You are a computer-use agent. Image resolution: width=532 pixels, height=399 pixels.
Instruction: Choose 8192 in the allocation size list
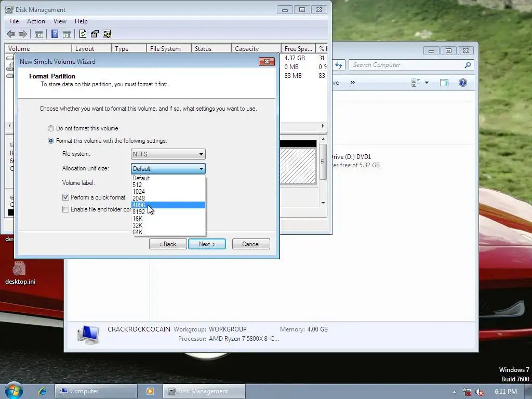click(x=168, y=212)
